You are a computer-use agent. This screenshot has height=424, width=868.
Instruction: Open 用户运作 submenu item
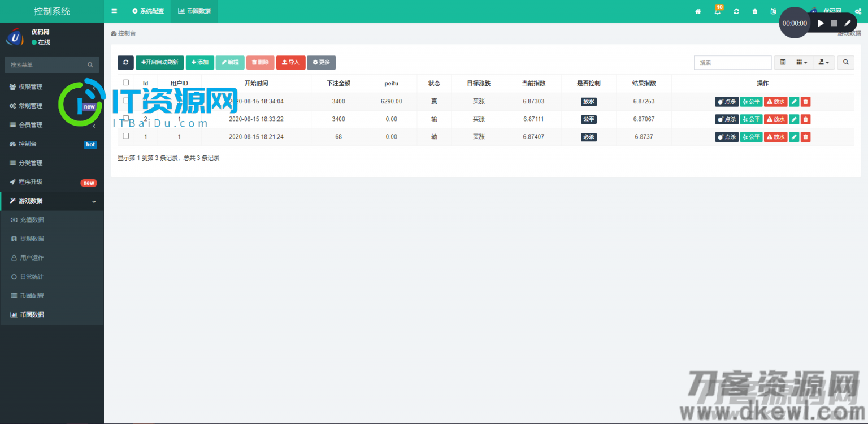[52, 258]
